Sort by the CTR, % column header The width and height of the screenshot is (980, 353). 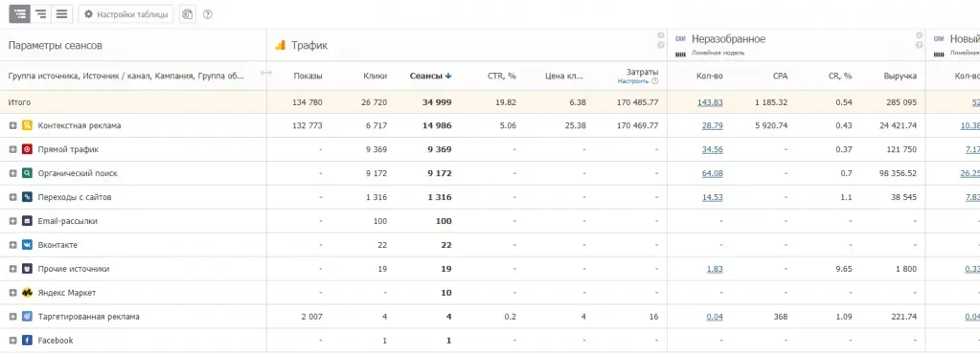click(502, 77)
